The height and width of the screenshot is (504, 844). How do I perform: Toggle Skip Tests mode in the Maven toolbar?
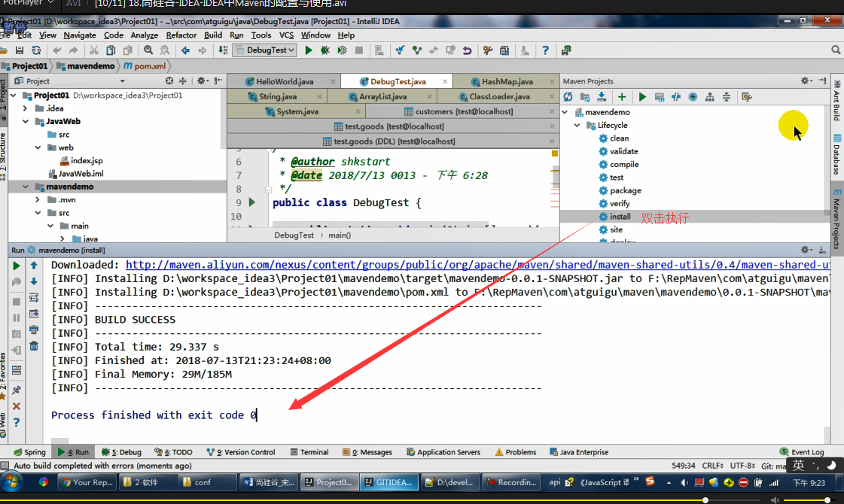pos(693,97)
